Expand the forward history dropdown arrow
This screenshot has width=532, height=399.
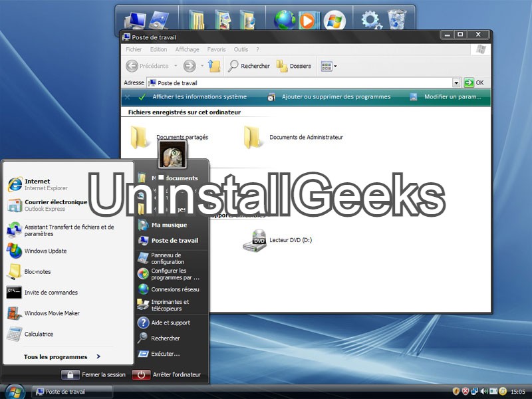click(x=202, y=66)
